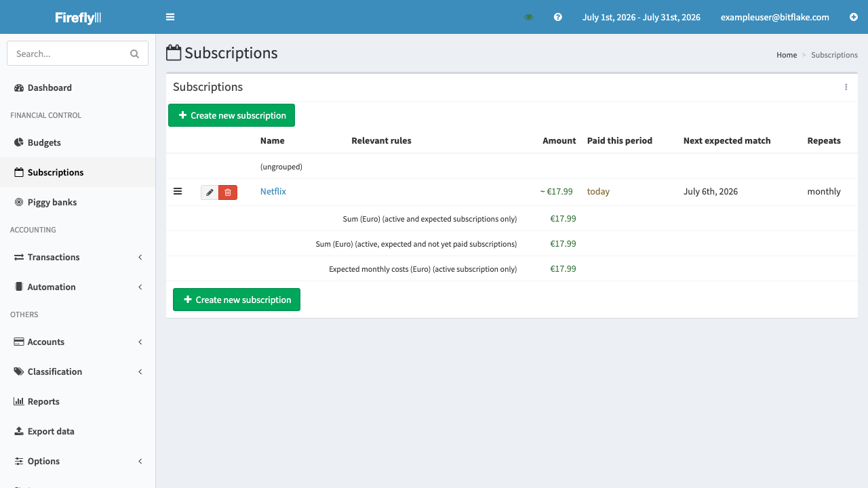This screenshot has width=868, height=488.
Task: Click the search magnifier icon
Action: [x=134, y=54]
